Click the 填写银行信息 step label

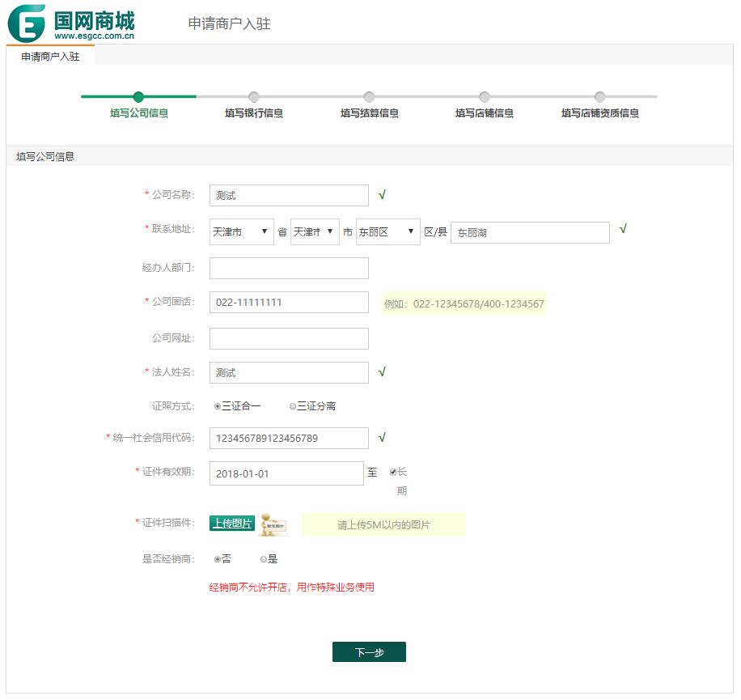coord(254,113)
